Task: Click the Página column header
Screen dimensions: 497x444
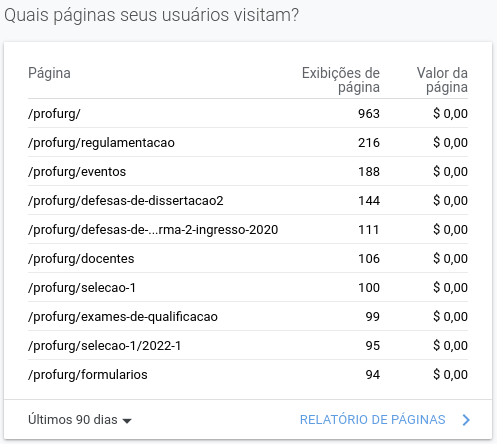Action: [x=49, y=73]
